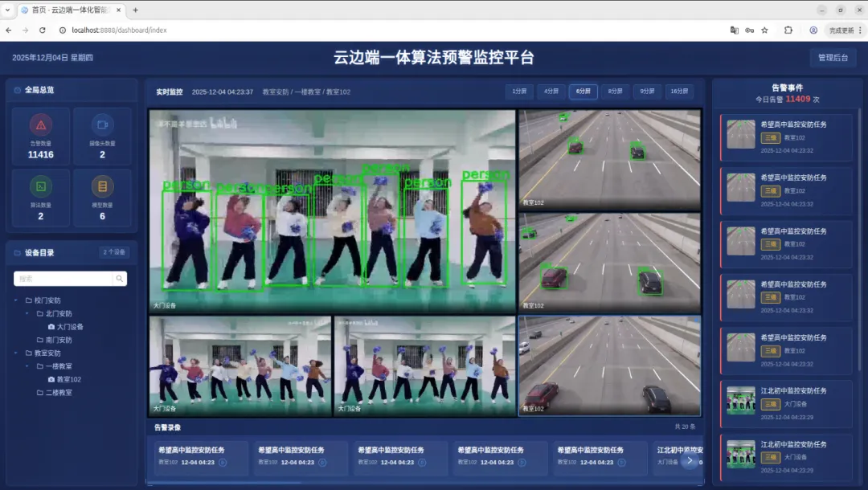Click the magnifier search icon in device directory

coord(120,279)
